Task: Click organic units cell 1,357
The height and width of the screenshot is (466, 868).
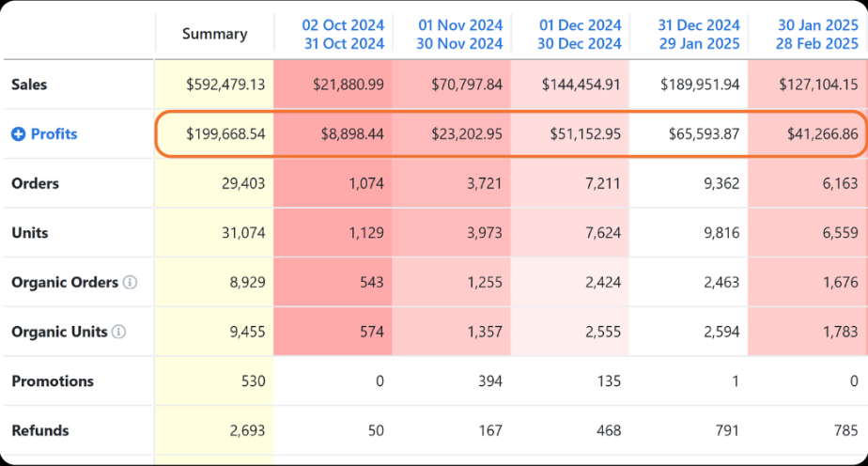Action: [x=485, y=332]
